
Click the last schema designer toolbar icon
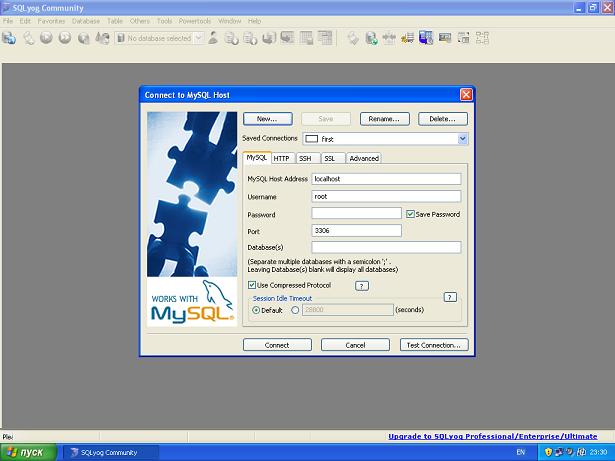tap(482, 38)
